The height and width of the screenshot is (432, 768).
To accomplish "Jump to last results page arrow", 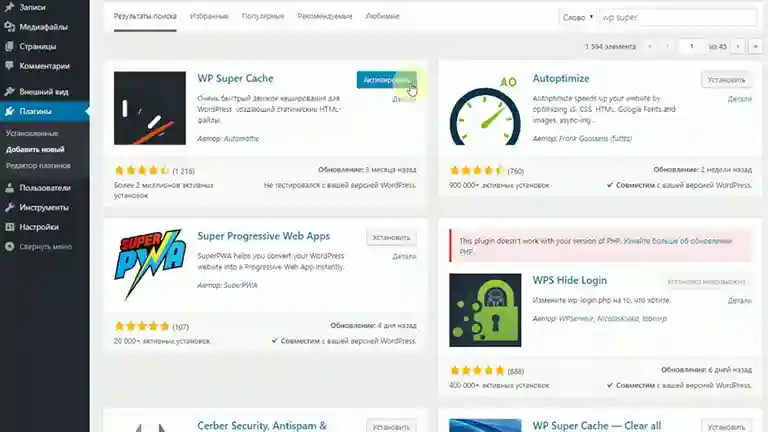I will [x=755, y=47].
